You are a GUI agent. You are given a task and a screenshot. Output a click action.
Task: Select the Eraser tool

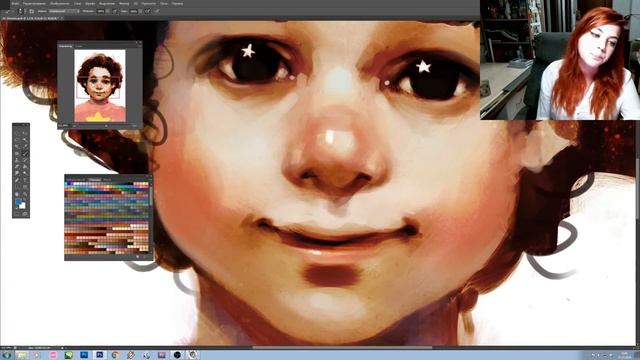(17, 166)
